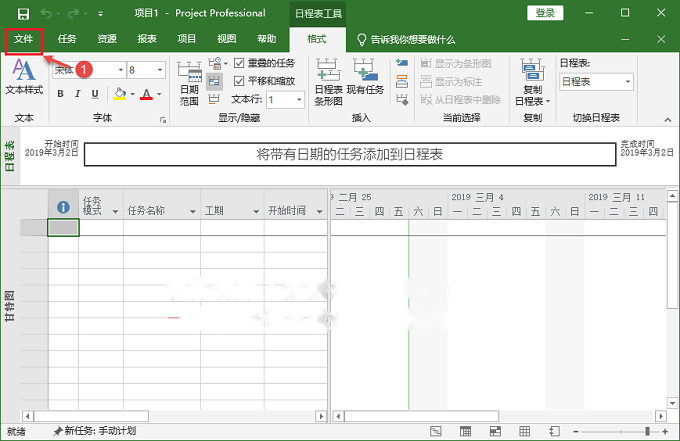The width and height of the screenshot is (680, 441).
Task: Open the 复制日程表 copy timeline button
Action: tap(533, 82)
